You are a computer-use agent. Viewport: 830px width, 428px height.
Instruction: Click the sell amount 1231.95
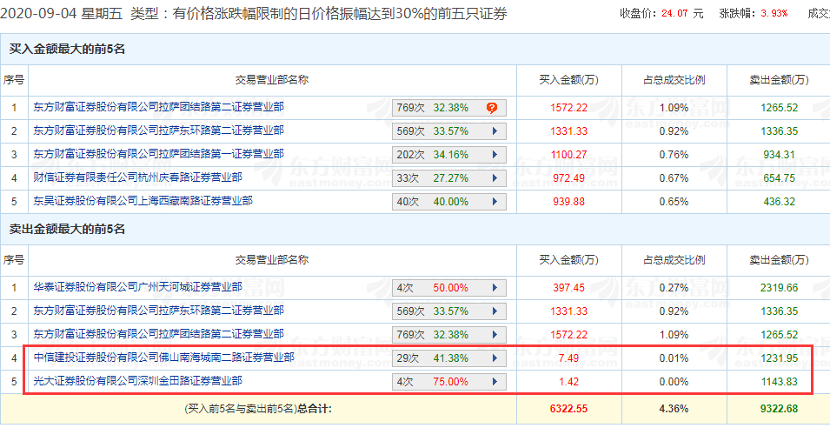point(780,358)
